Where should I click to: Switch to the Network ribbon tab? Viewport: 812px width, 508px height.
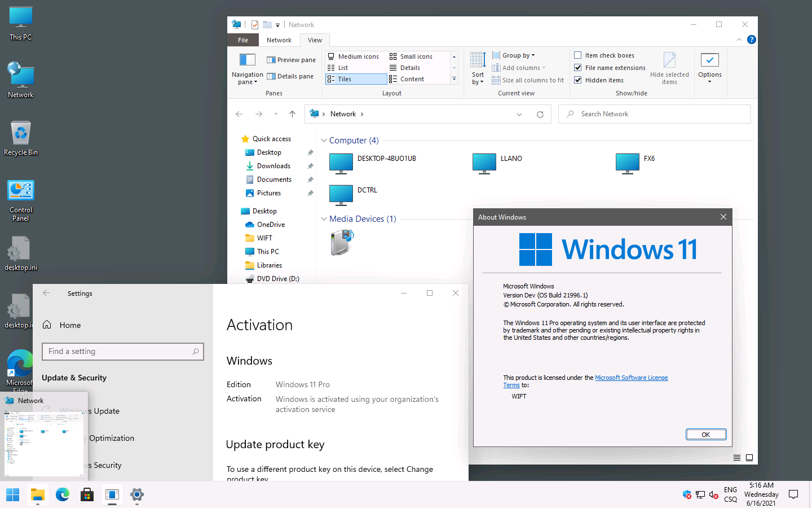click(279, 40)
